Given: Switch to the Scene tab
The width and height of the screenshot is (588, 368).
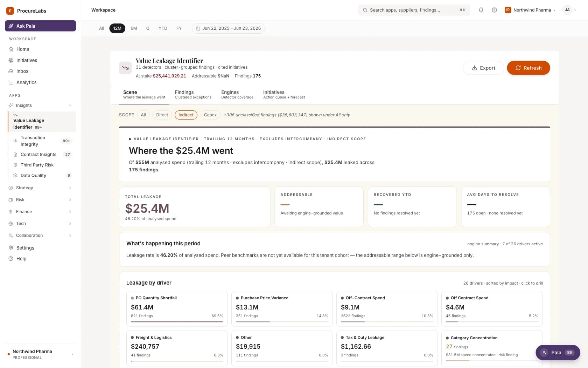Looking at the screenshot, I should coord(144,95).
